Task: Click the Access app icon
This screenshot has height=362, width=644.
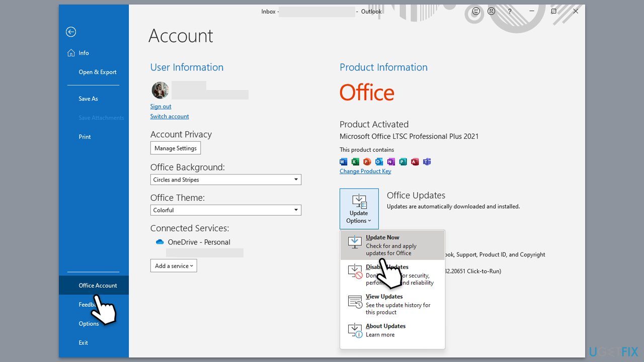Action: (x=415, y=161)
